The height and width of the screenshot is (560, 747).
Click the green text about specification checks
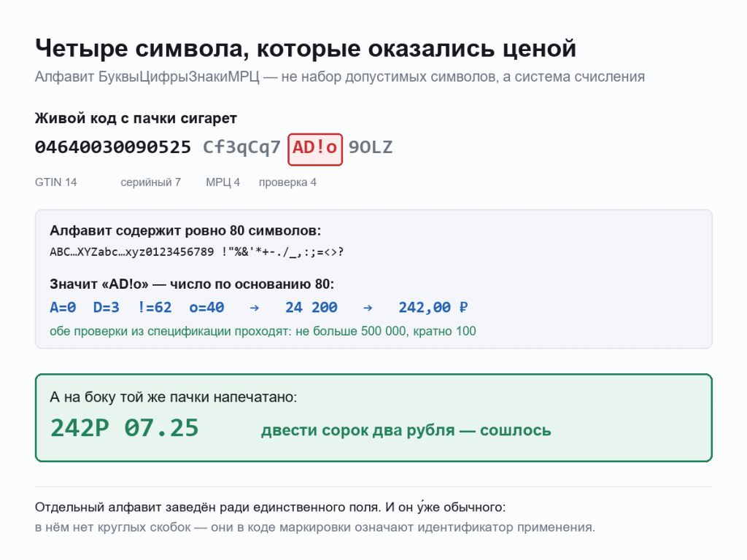click(x=263, y=331)
